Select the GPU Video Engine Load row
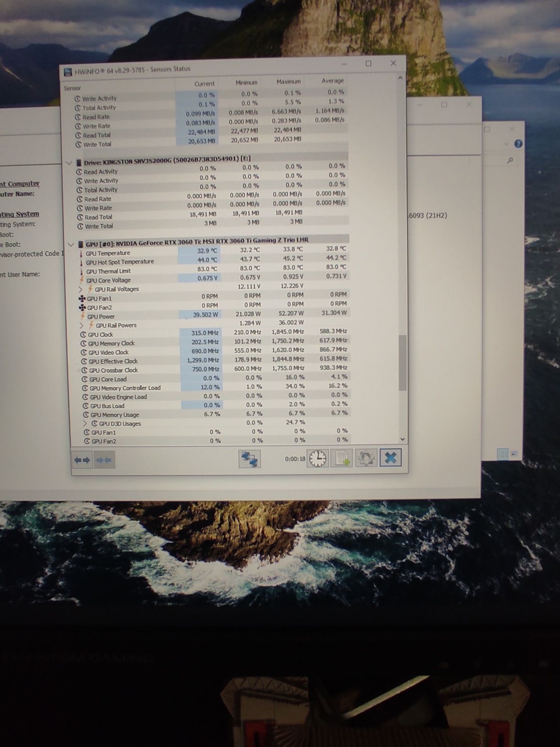Viewport: 560px width, 747px height. pyautogui.click(x=215, y=396)
